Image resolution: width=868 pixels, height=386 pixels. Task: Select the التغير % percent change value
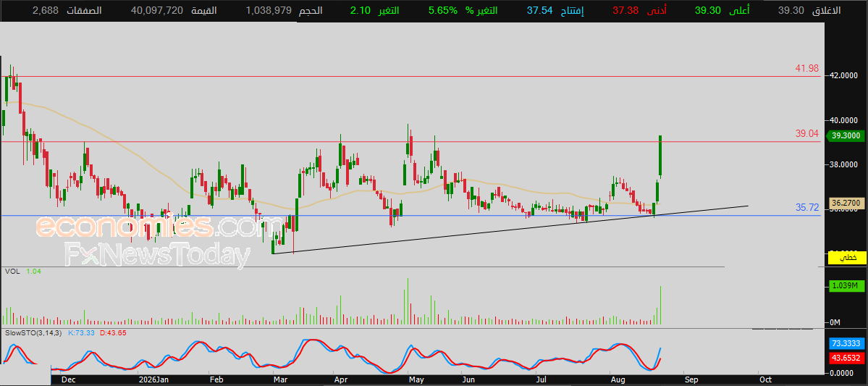[x=443, y=11]
